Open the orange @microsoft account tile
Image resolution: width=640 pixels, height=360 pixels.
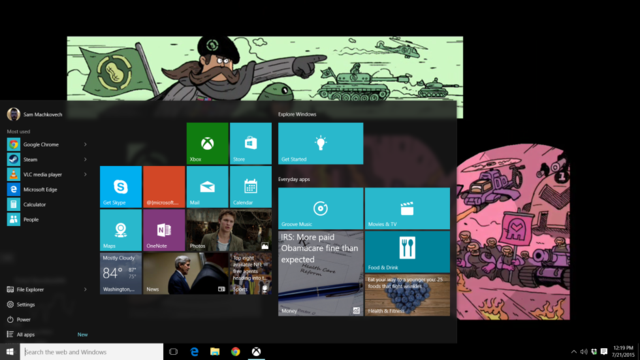click(x=164, y=187)
